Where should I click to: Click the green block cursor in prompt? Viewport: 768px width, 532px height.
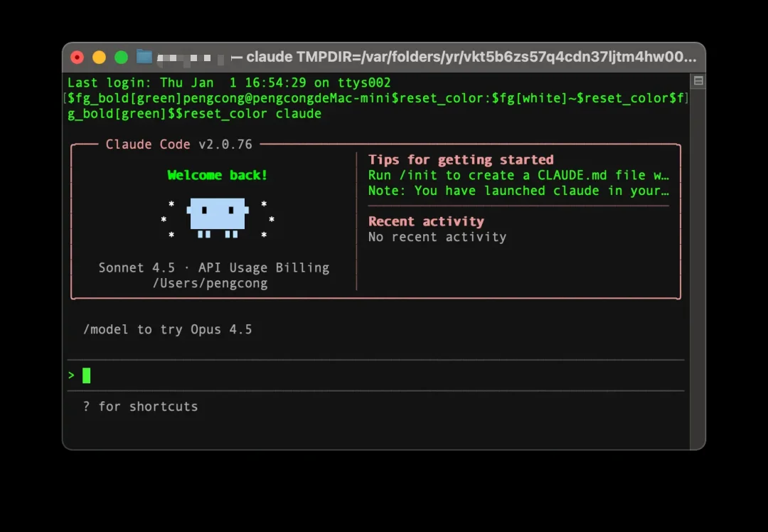point(87,376)
